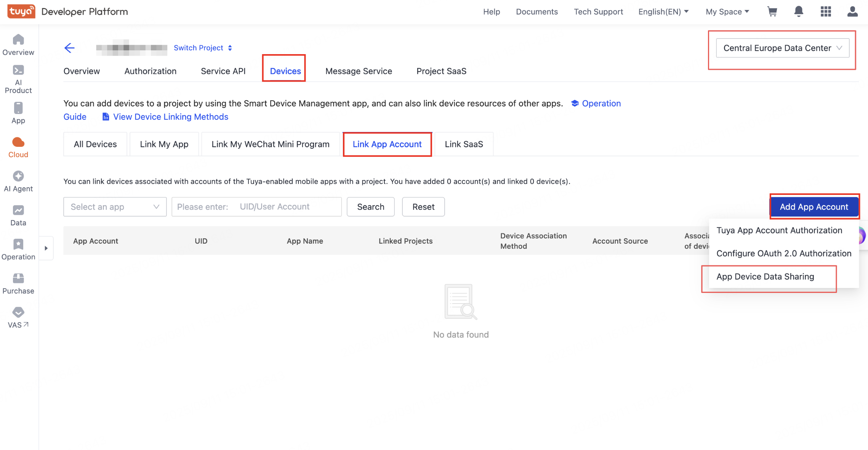
Task: Click the Linked Projects column header
Action: pos(405,241)
